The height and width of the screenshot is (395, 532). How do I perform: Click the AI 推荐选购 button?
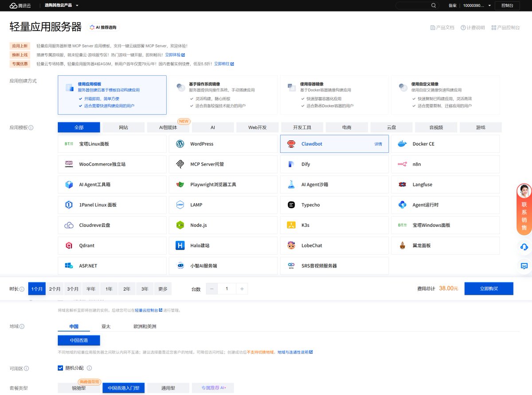pos(103,27)
